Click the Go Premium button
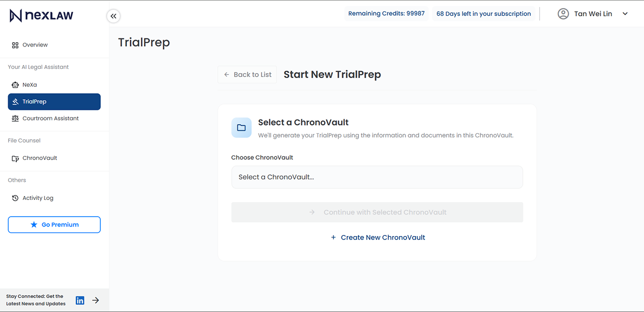644x312 pixels. click(54, 224)
